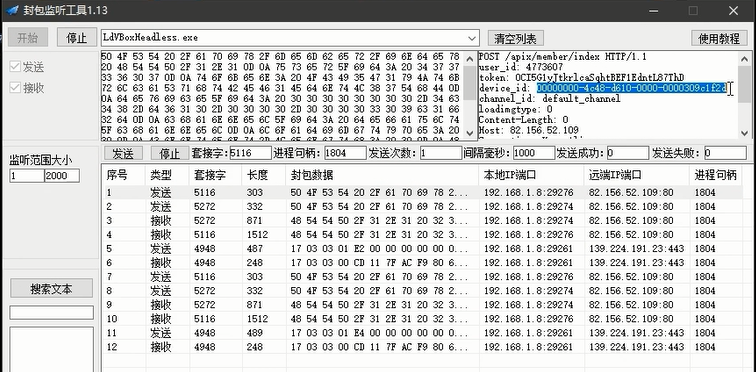Toggle the 接收 checkbox

[15, 88]
